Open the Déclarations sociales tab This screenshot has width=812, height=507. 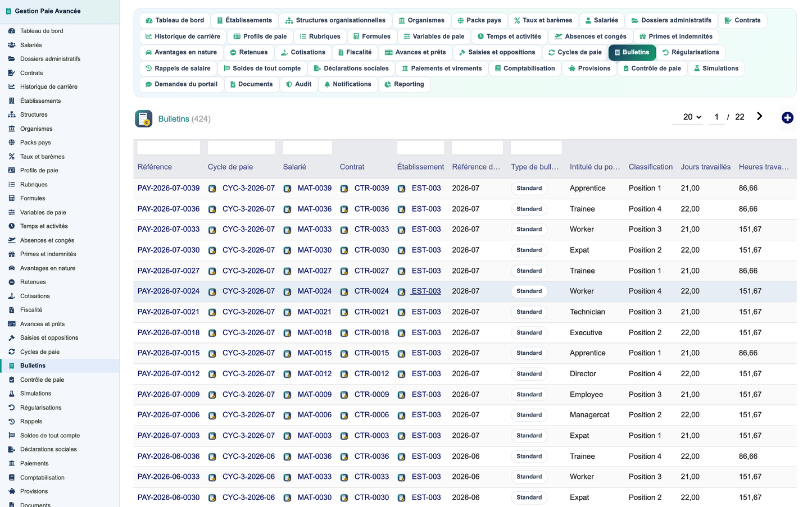pos(351,68)
